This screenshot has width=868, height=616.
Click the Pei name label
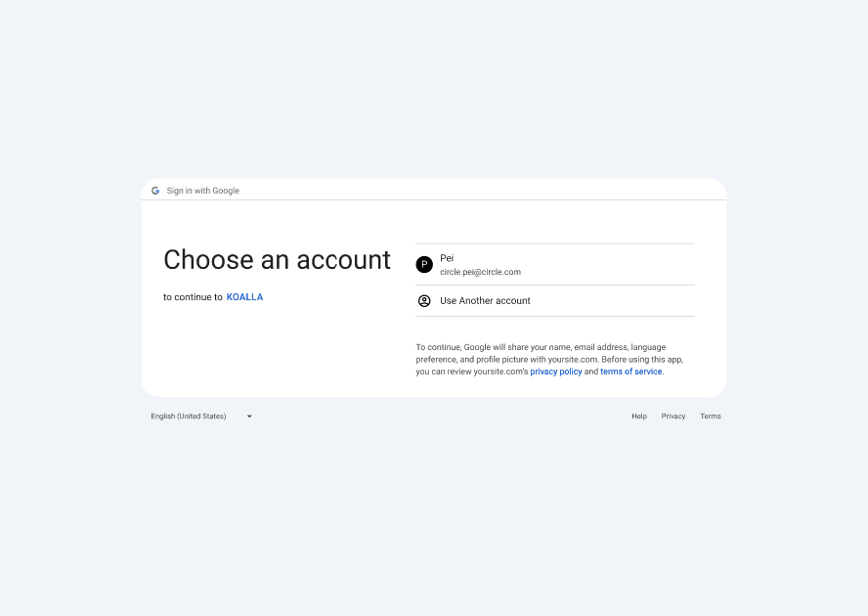(x=447, y=258)
